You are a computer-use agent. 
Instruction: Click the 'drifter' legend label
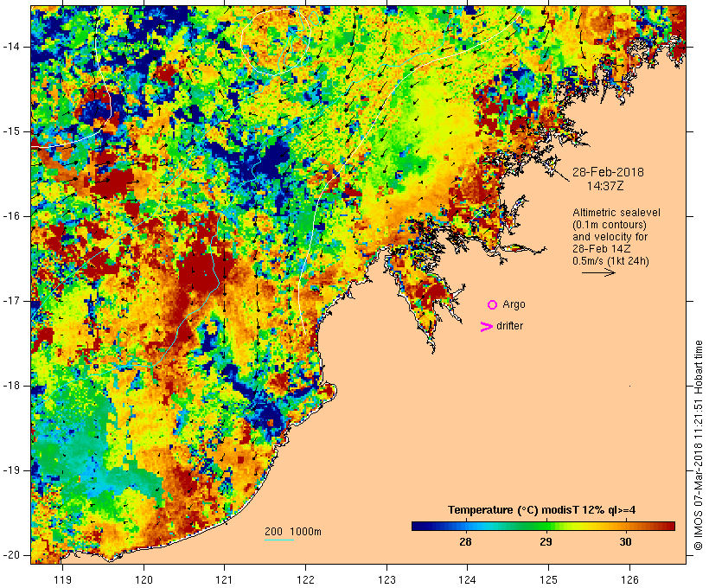(x=509, y=326)
